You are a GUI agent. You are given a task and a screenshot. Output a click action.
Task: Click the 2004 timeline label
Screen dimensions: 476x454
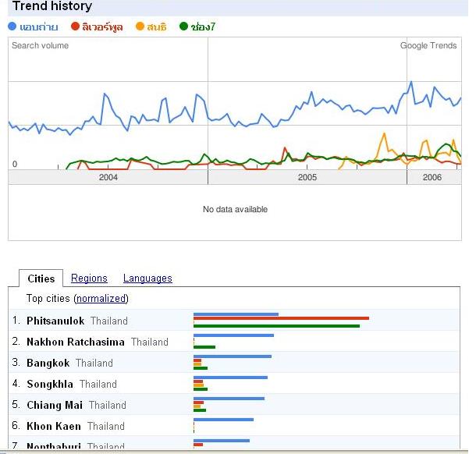(108, 177)
